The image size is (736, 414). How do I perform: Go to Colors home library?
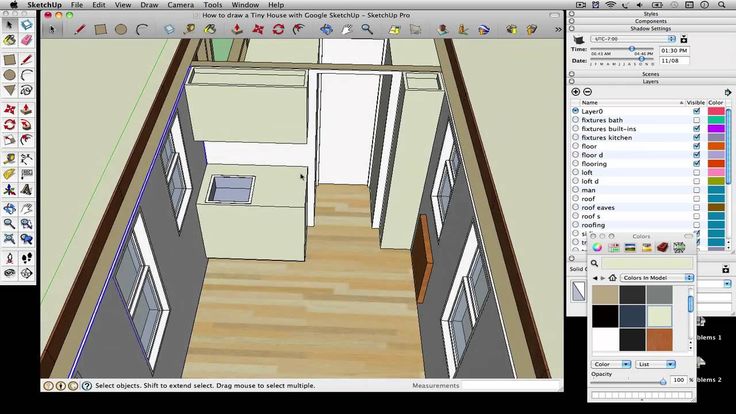point(613,278)
